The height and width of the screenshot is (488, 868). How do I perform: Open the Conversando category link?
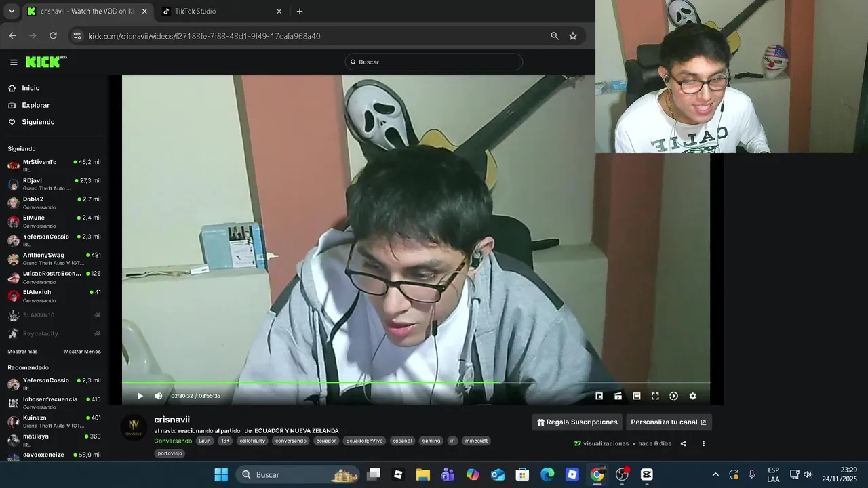tap(173, 441)
